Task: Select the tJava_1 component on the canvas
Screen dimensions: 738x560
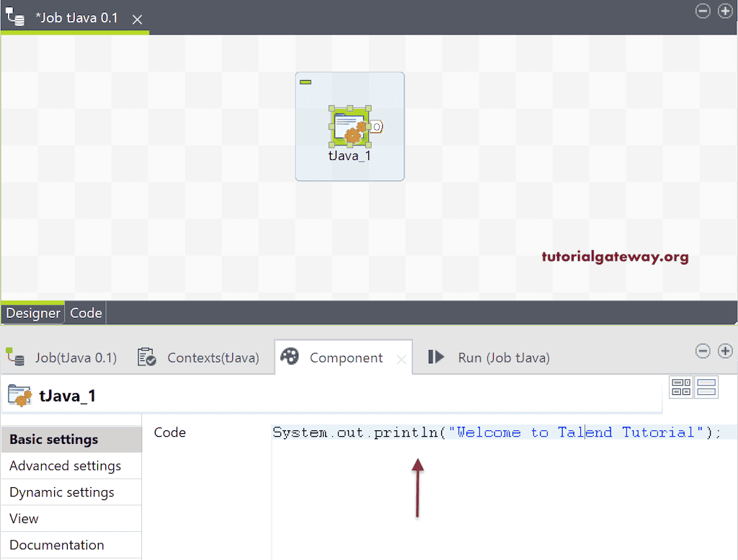Action: 350,126
